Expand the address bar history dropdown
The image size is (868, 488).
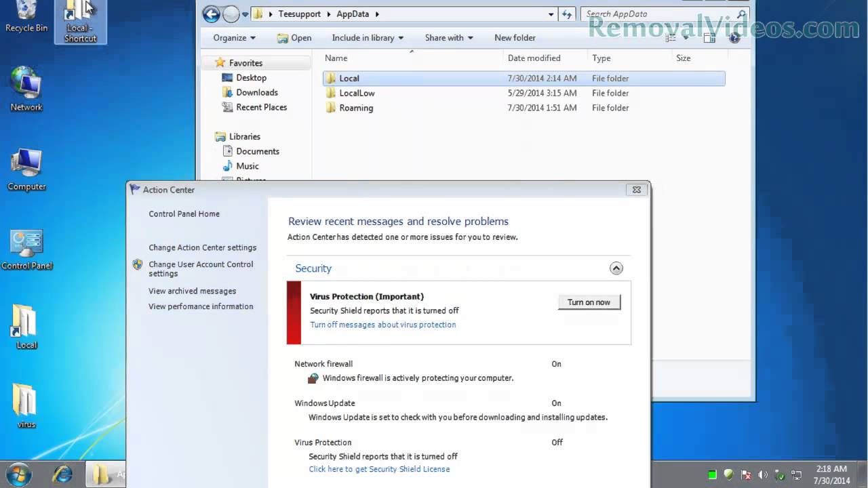[x=551, y=14]
